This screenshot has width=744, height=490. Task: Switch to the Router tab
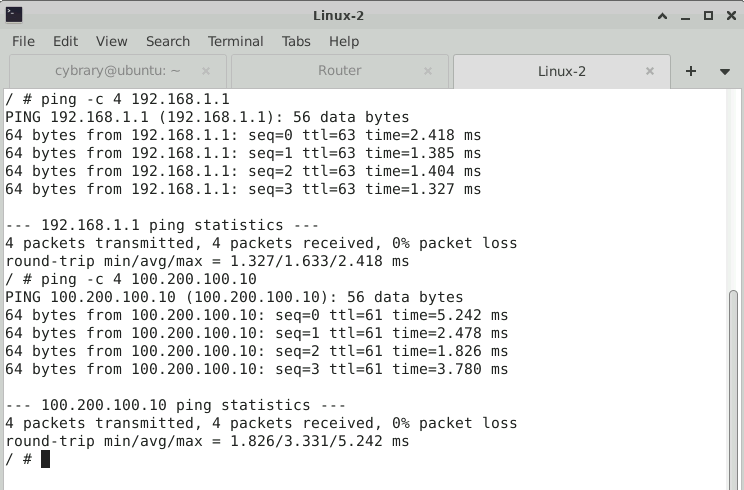coord(339,71)
